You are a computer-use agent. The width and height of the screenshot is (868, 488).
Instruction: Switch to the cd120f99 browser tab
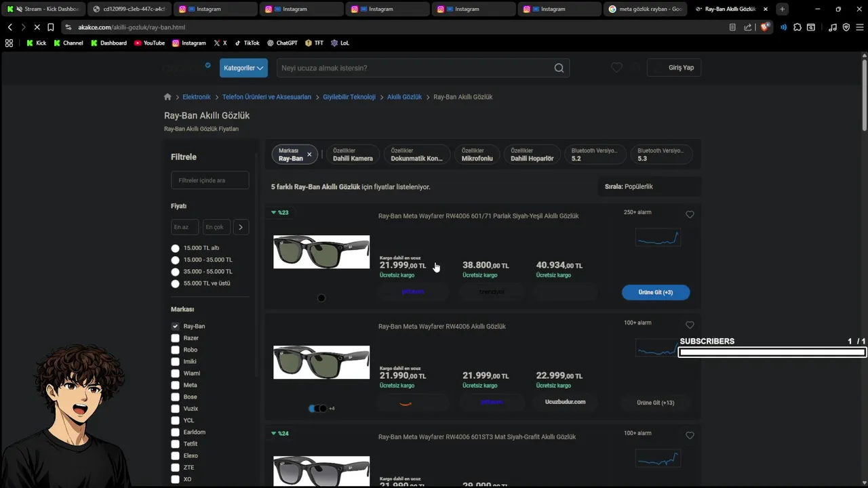(129, 9)
